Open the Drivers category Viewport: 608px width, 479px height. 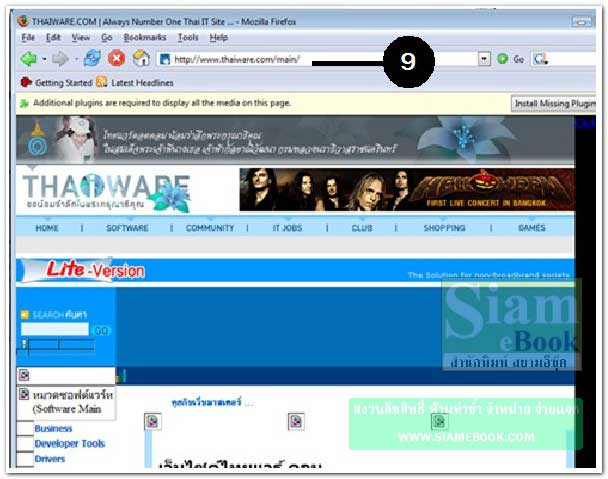pyautogui.click(x=50, y=459)
